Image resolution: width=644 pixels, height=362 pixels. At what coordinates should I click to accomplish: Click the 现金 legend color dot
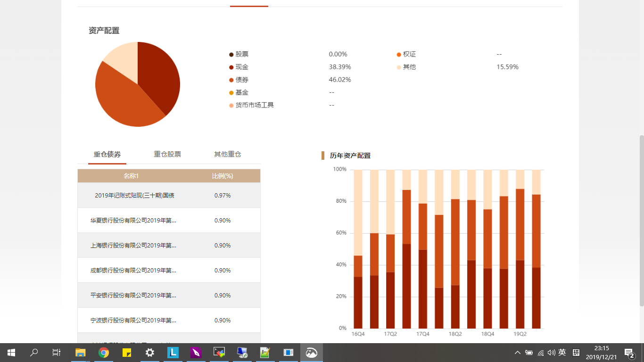pyautogui.click(x=231, y=67)
